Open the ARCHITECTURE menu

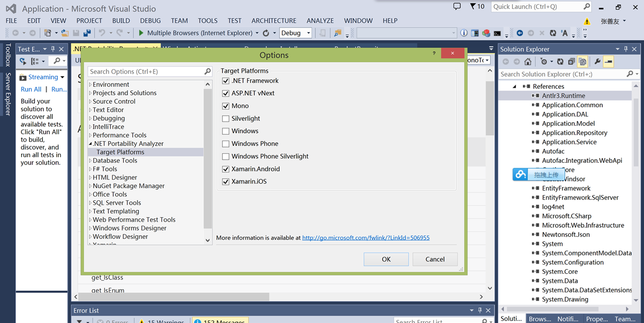coord(274,21)
